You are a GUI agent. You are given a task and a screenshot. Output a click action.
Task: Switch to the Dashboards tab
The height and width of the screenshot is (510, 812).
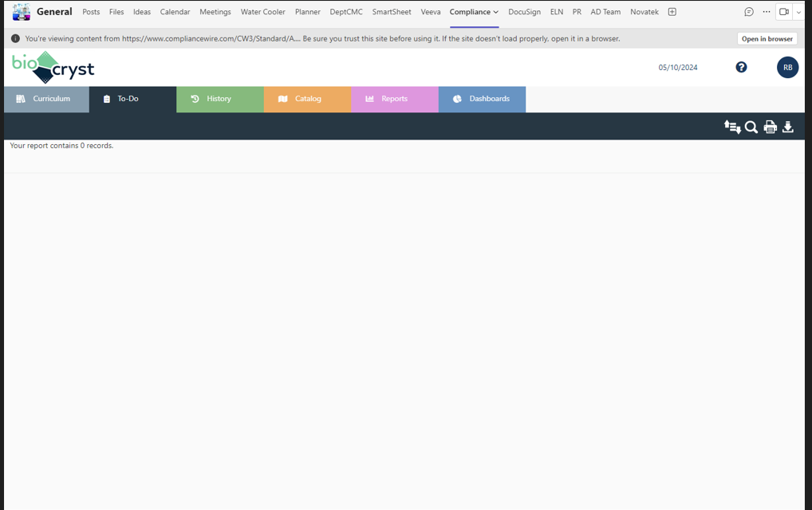pyautogui.click(x=482, y=99)
